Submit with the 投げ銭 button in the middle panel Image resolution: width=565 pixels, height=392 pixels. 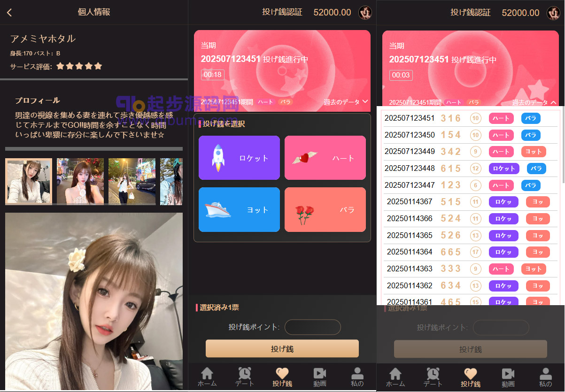[282, 349]
